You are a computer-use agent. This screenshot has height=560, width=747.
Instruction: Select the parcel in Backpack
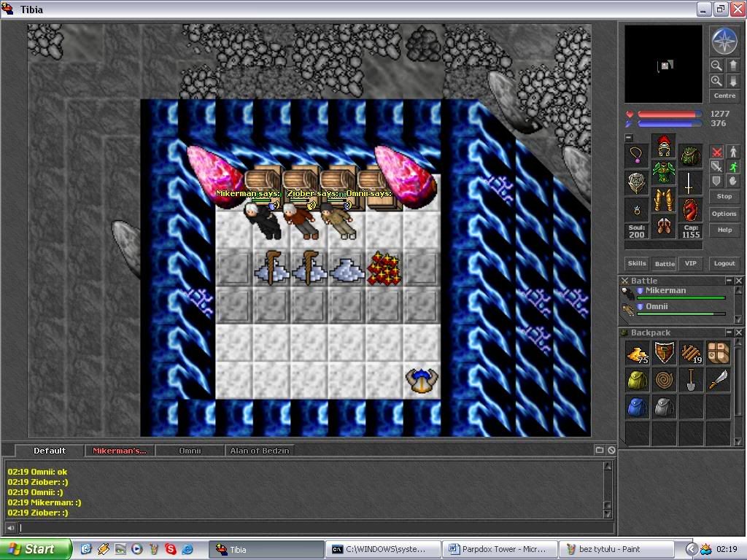pyautogui.click(x=719, y=354)
